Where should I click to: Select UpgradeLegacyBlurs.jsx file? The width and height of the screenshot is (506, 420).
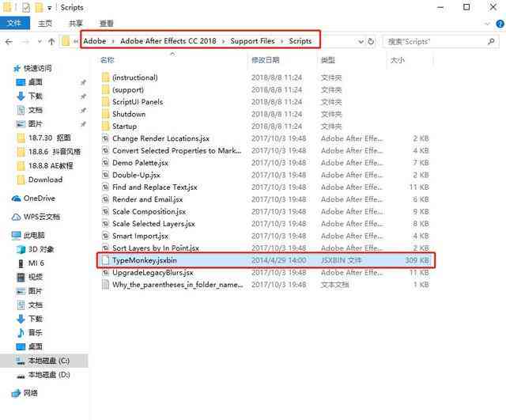[153, 272]
